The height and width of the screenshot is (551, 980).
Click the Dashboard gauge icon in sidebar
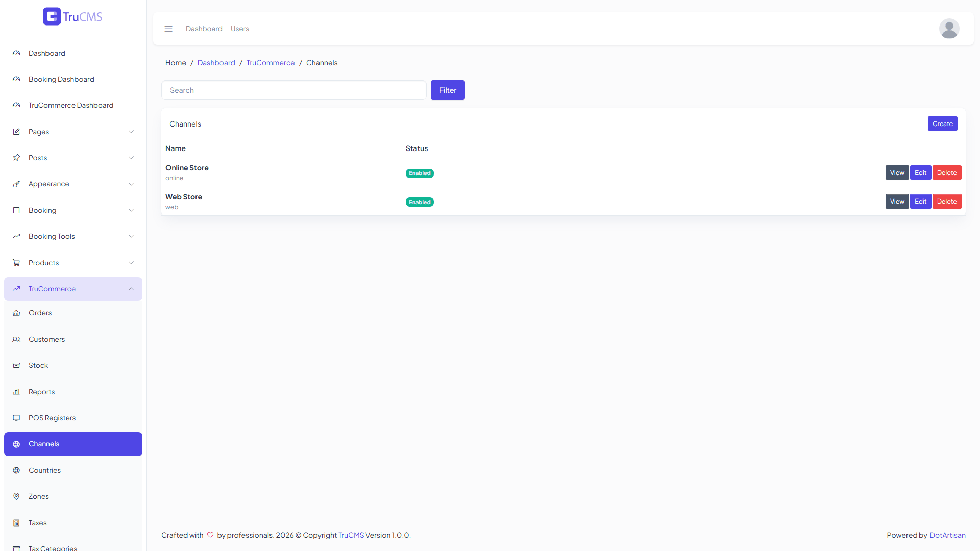click(16, 53)
